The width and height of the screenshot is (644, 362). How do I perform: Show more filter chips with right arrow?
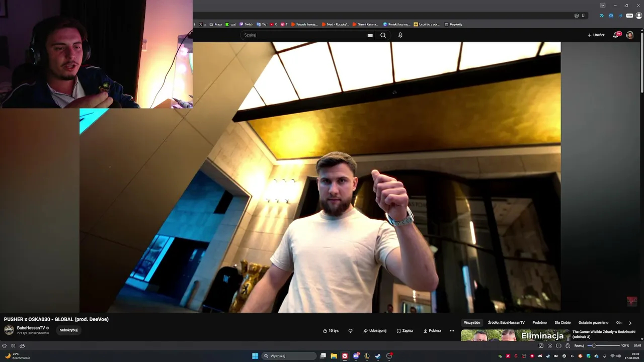point(630,323)
